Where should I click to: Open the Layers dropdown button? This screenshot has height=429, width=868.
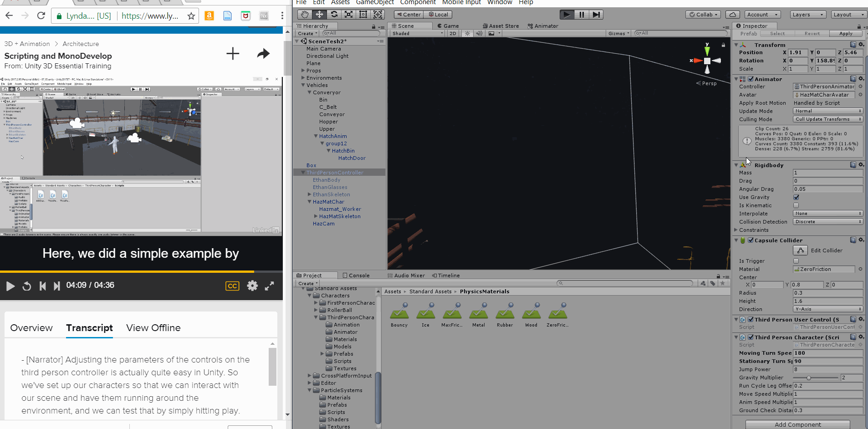click(x=808, y=15)
